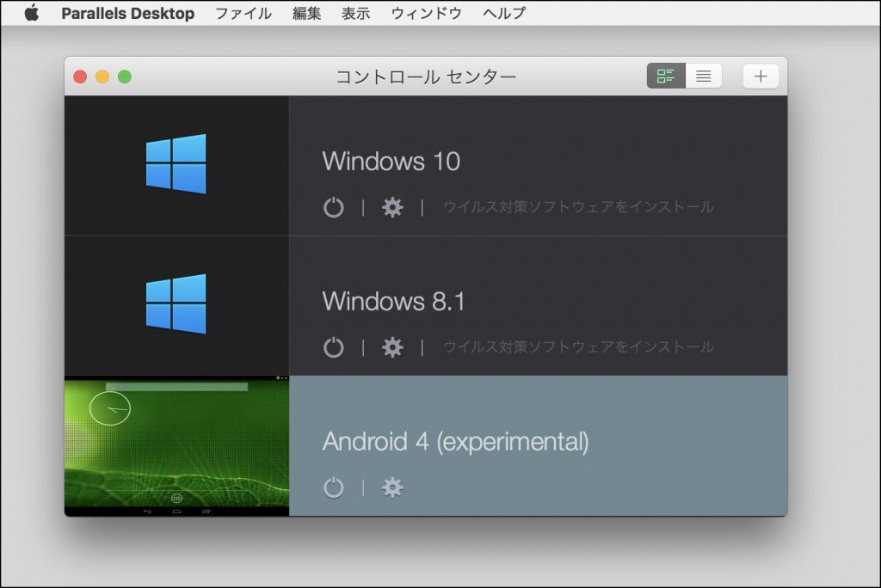Screen dimensions: 881x588
Task: Click the power icon for Windows 8.1
Action: click(x=333, y=347)
